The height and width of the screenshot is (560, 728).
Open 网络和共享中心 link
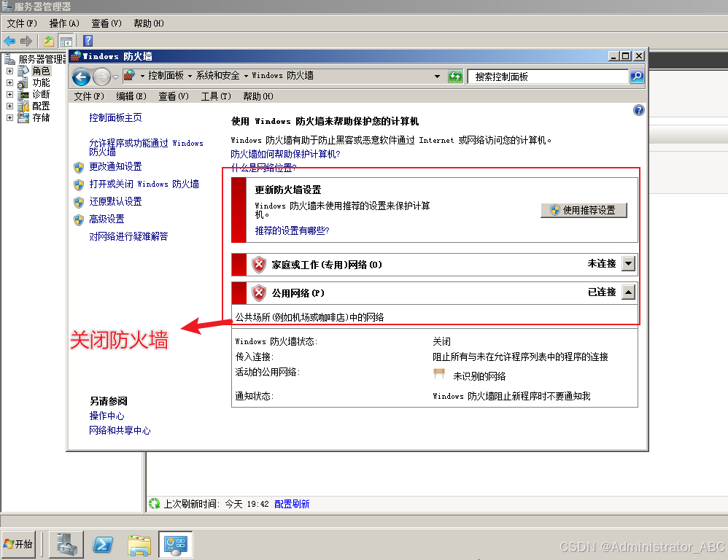(x=120, y=430)
